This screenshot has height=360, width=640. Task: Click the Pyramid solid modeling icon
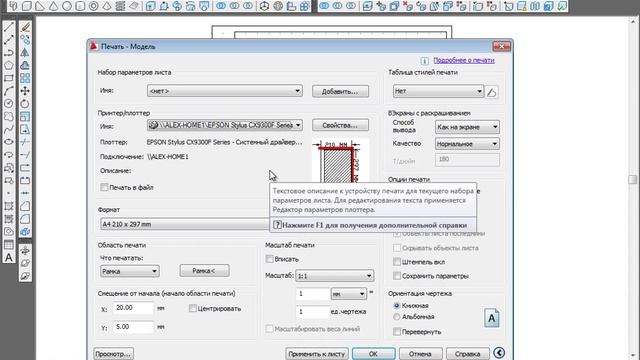[107, 6]
